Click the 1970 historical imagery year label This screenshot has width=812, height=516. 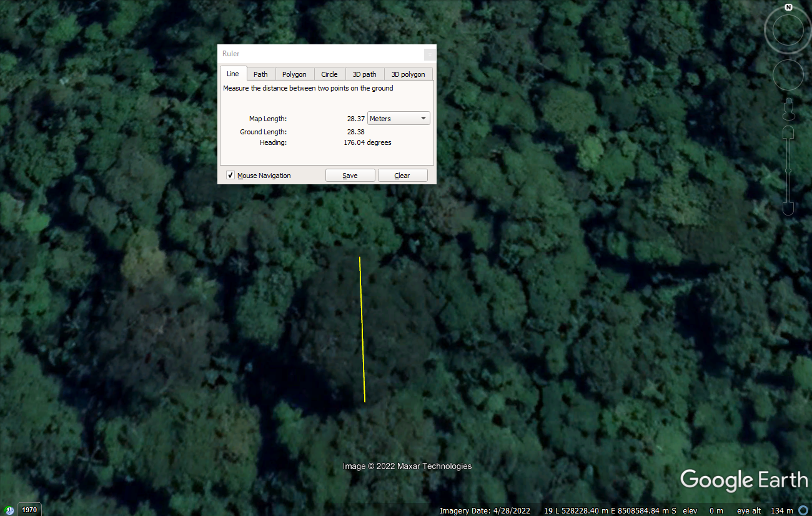coord(29,510)
